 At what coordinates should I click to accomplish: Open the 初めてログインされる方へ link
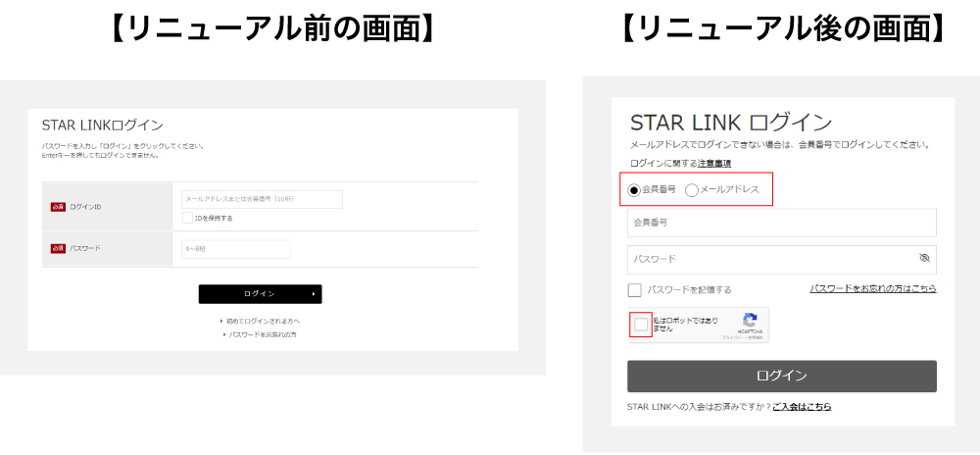[261, 321]
